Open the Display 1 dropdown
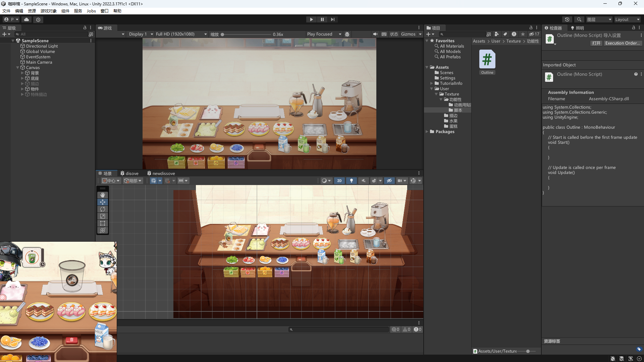Viewport: 644px width, 362px height. pyautogui.click(x=141, y=34)
